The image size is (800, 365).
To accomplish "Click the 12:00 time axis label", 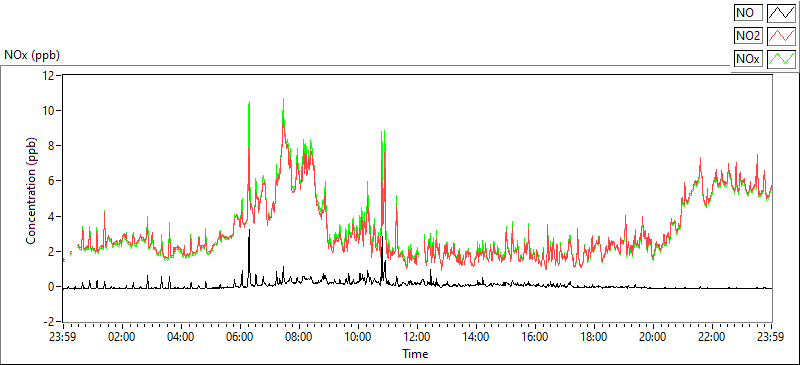I will pos(417,337).
